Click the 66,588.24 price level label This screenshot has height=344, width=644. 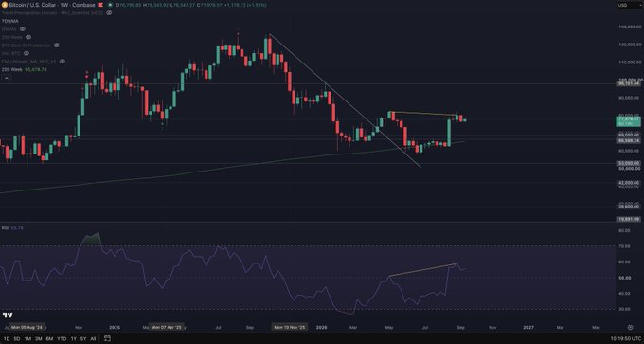pos(629,140)
